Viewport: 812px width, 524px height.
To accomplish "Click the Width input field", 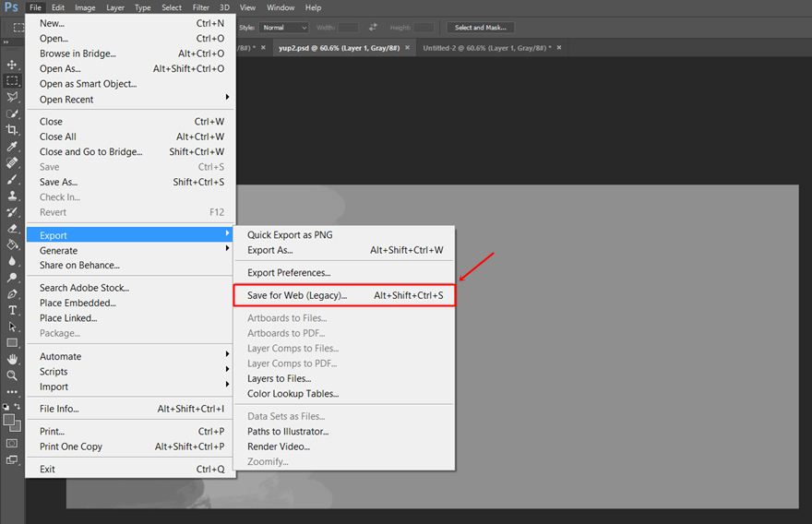I will [x=348, y=28].
